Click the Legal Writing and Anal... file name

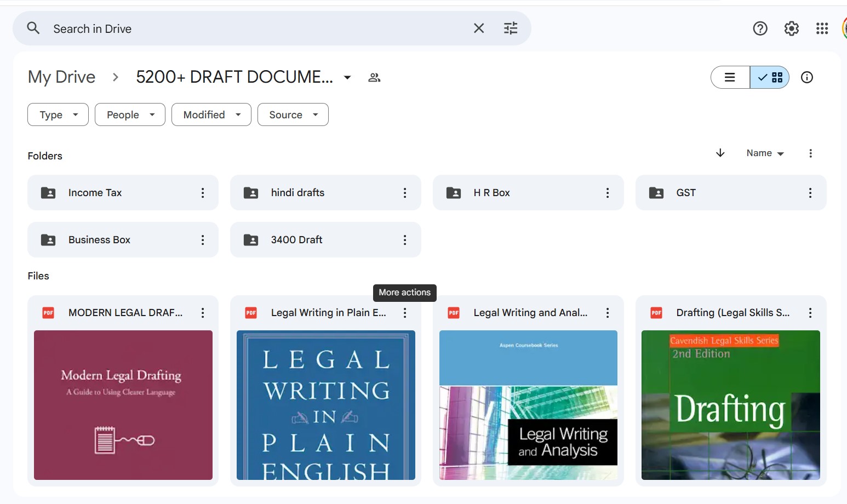click(530, 313)
